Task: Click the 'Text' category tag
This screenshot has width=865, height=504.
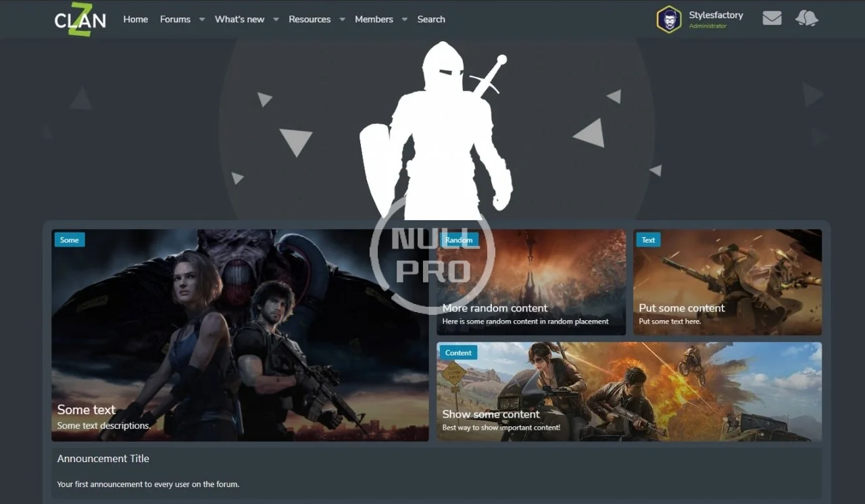Action: 647,240
